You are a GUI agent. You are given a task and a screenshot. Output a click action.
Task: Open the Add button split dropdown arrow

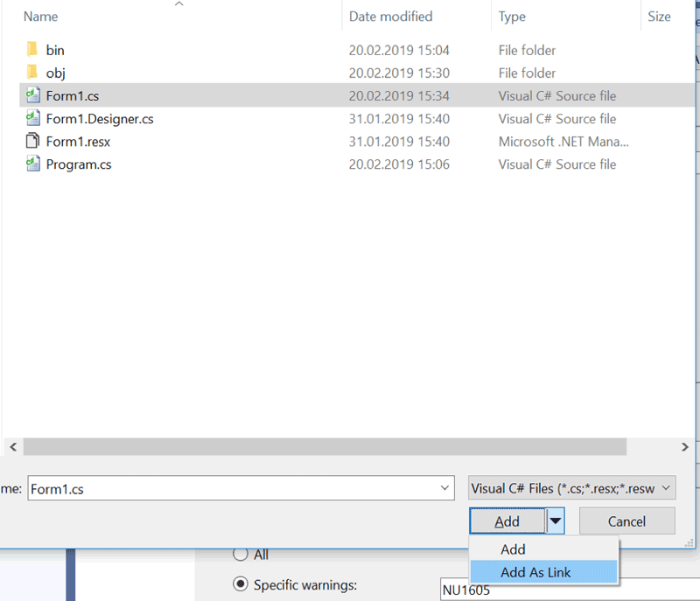pos(555,521)
